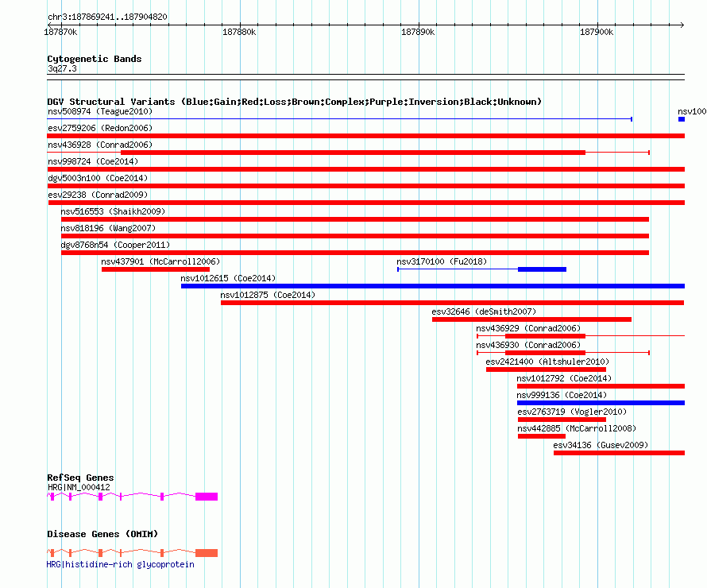Click the chr3:187869241..187904820 coordinates text

[x=107, y=17]
